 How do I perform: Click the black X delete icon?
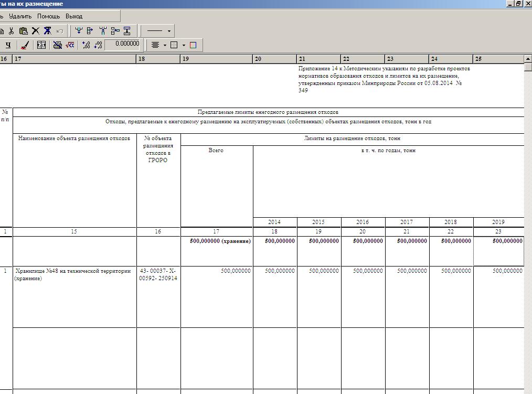35,31
